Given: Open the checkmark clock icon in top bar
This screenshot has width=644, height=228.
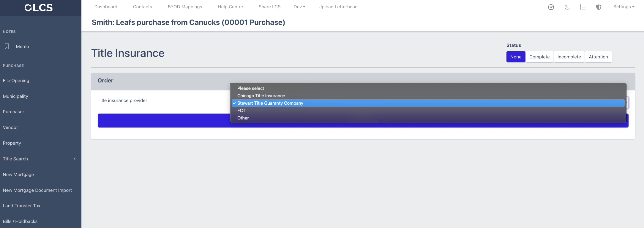Looking at the screenshot, I should point(551,7).
